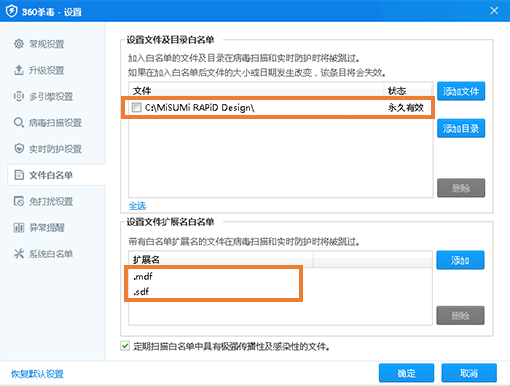The width and height of the screenshot is (510, 386).
Task: Click the shield icon beside 实时防护设置
Action: (19, 149)
